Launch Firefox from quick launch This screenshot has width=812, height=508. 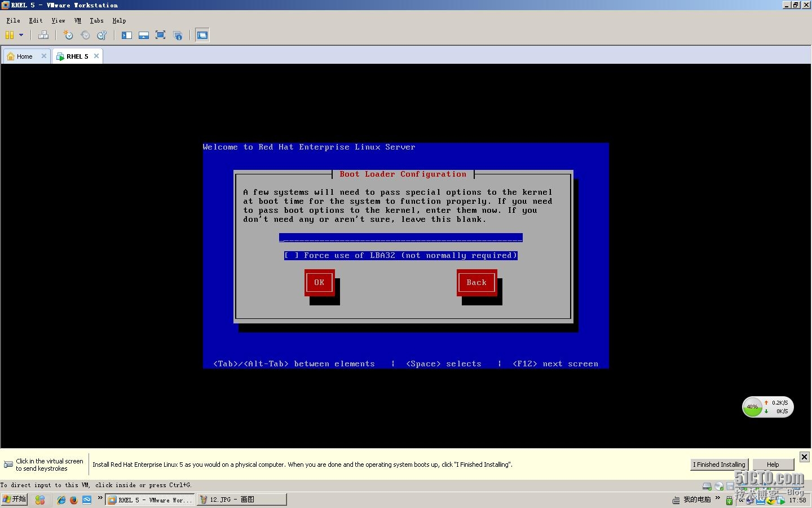click(74, 500)
